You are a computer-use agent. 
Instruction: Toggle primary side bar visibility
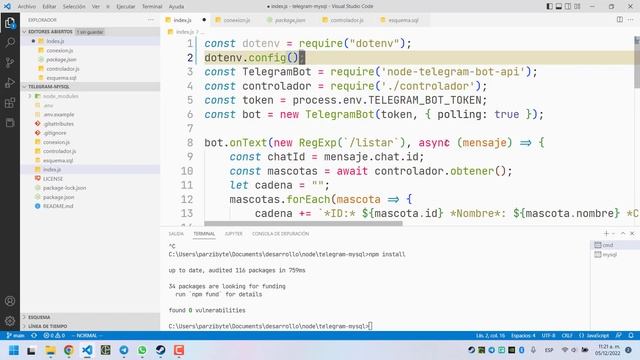(550, 7)
